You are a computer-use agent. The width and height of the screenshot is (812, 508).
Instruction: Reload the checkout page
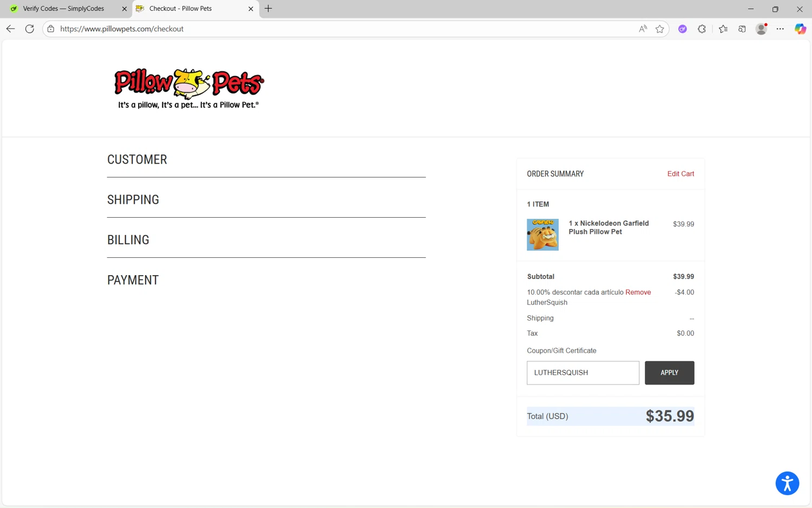point(30,29)
